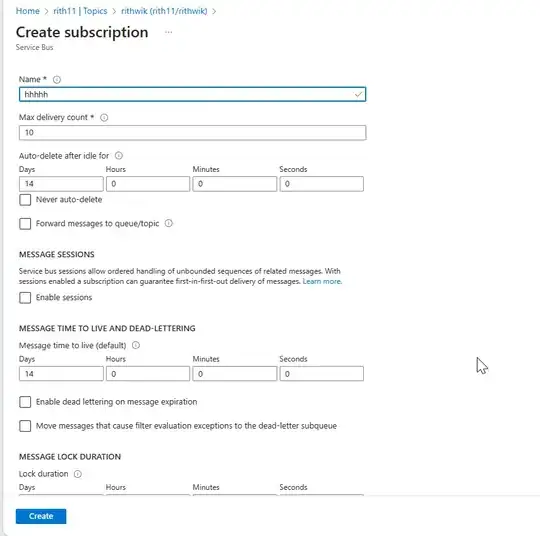Click the info icon next to Name

pos(57,80)
